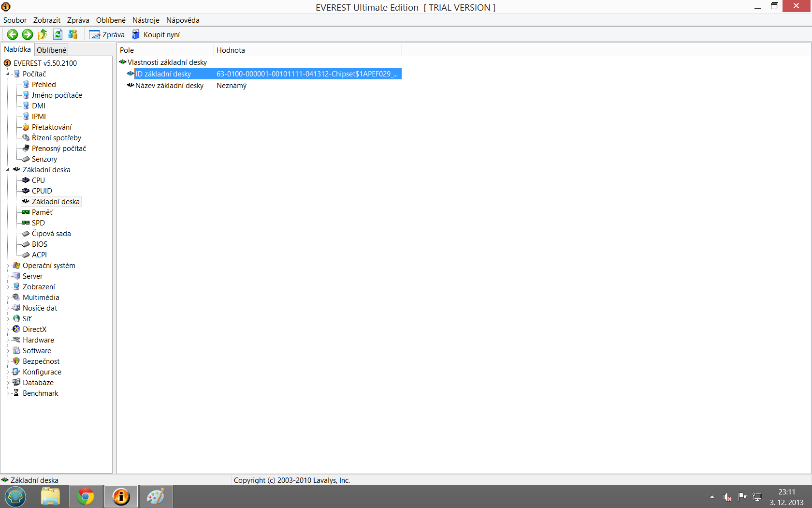Click the Senzory icon
812x508 pixels.
tap(26, 159)
